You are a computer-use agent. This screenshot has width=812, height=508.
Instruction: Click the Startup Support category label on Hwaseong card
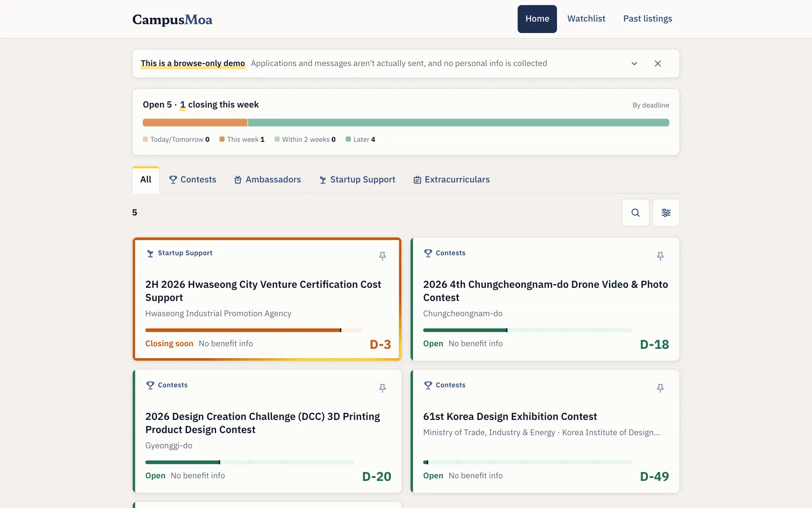click(x=185, y=253)
